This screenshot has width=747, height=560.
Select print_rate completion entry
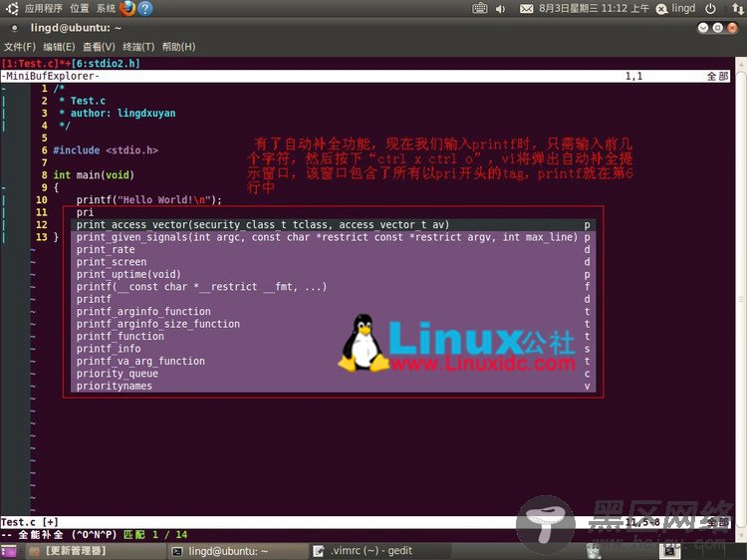tap(333, 249)
